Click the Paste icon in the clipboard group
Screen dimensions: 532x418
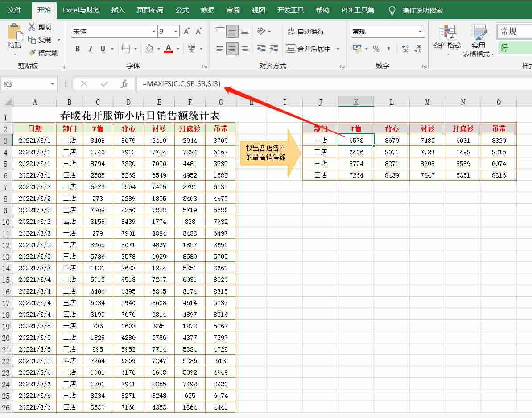point(14,32)
